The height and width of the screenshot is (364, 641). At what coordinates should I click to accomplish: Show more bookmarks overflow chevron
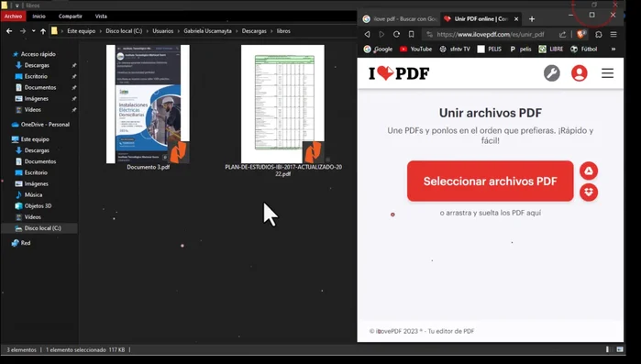613,49
